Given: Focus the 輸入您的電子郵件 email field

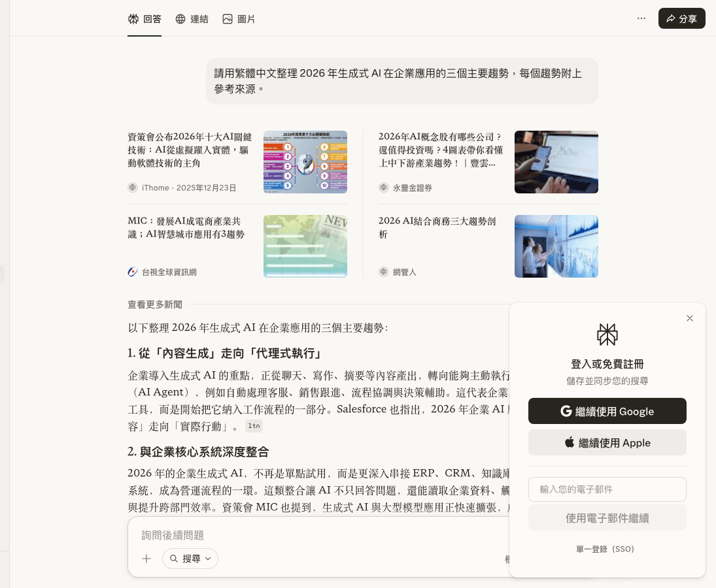Looking at the screenshot, I should click(x=607, y=489).
